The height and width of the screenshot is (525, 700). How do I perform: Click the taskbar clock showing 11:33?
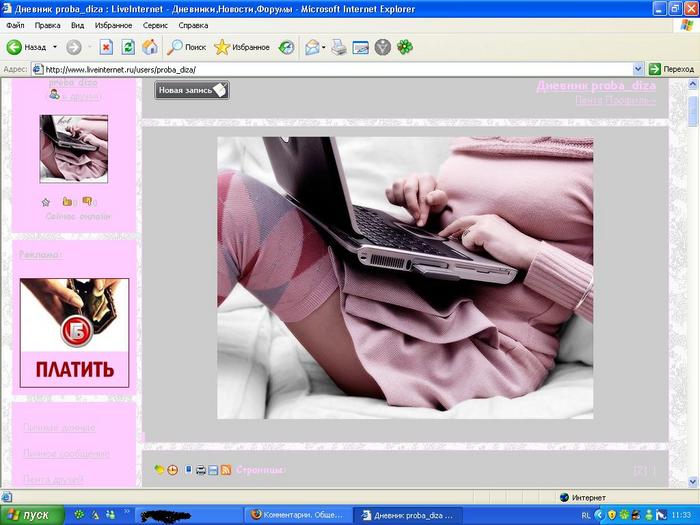coord(681,515)
